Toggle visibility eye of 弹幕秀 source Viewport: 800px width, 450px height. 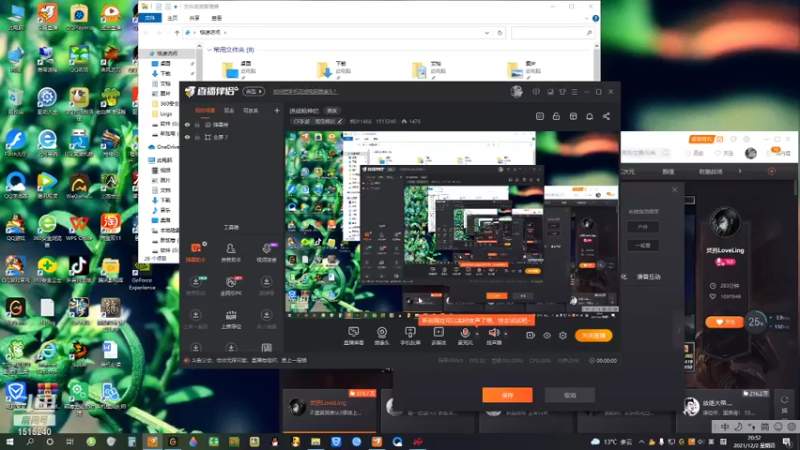[x=187, y=124]
